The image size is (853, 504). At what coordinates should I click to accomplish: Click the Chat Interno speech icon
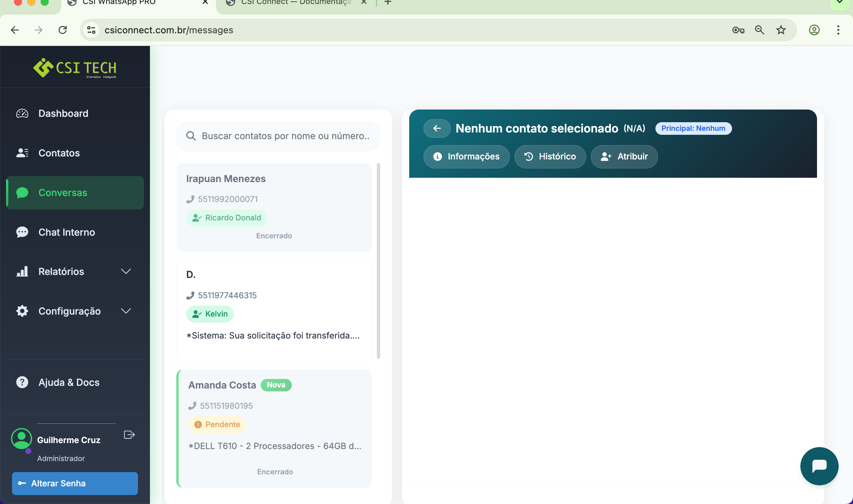pyautogui.click(x=22, y=232)
